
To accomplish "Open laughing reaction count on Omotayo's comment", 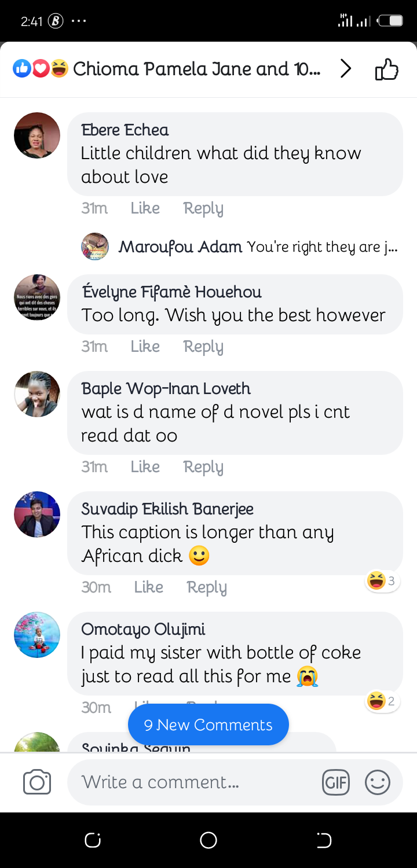I will [x=383, y=701].
